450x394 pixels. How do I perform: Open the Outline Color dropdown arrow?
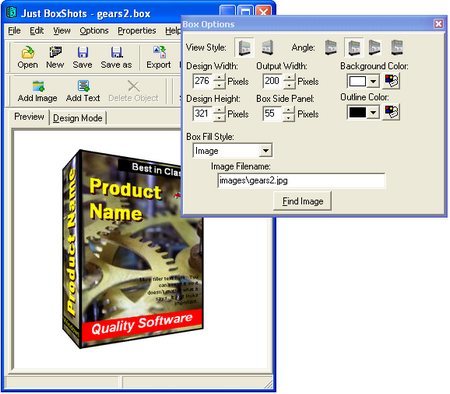tap(373, 112)
